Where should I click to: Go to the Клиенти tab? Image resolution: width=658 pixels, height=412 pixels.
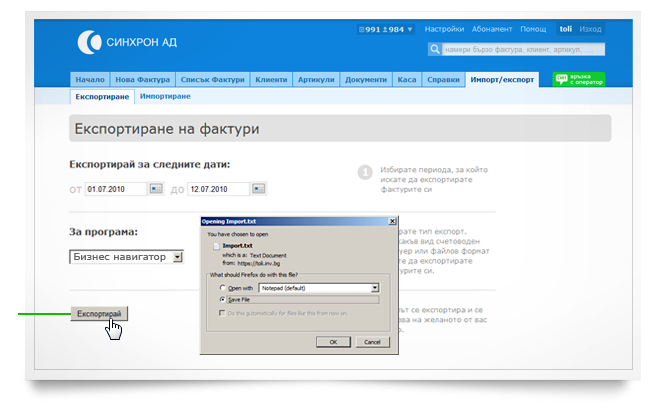(271, 80)
